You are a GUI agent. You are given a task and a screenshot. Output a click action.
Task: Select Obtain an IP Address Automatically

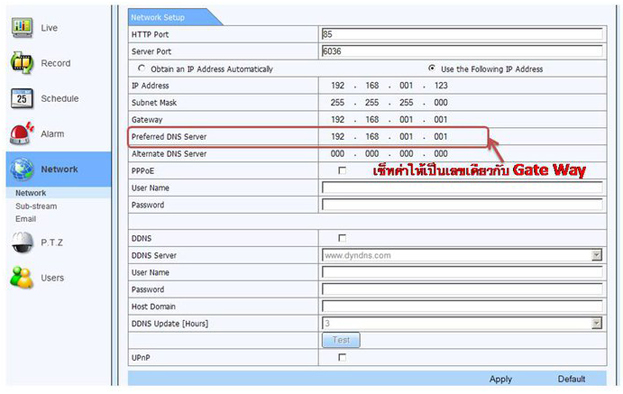[141, 68]
